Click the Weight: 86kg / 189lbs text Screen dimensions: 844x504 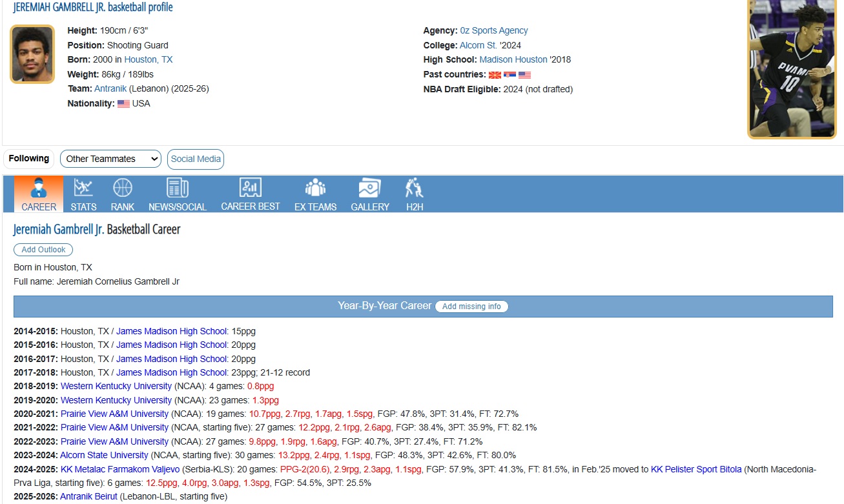(110, 74)
